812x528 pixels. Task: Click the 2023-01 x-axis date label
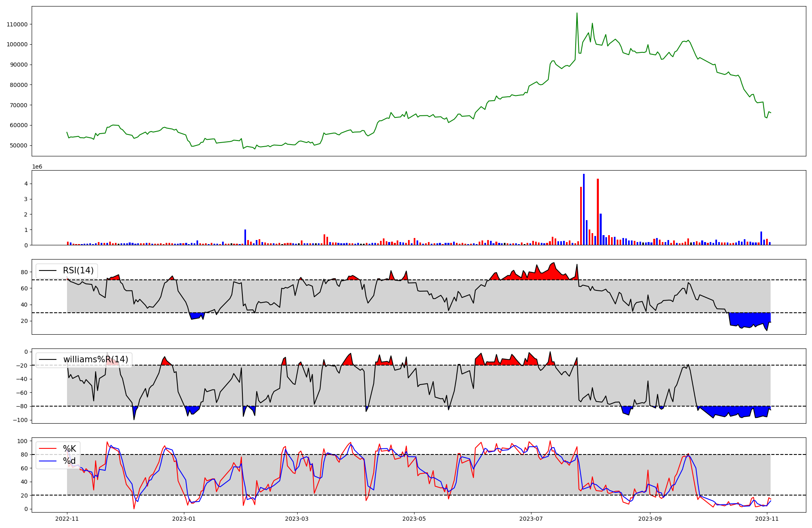(184, 519)
